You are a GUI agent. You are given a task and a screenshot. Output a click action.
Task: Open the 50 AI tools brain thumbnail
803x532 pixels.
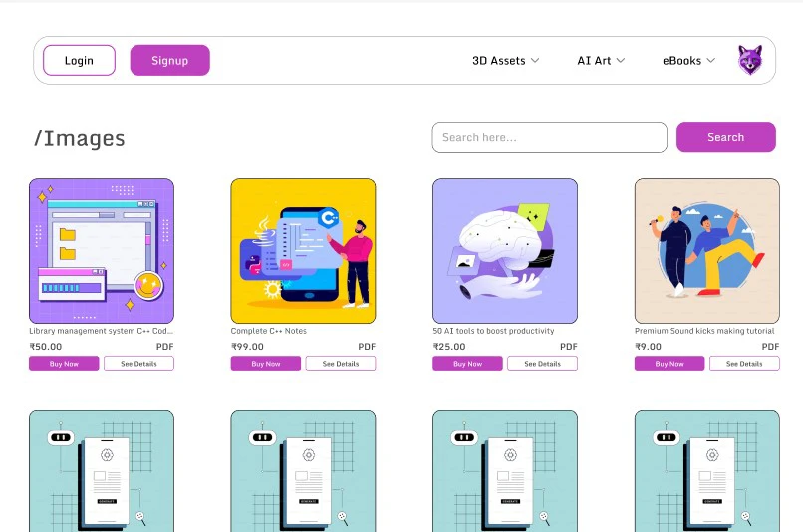tap(505, 251)
